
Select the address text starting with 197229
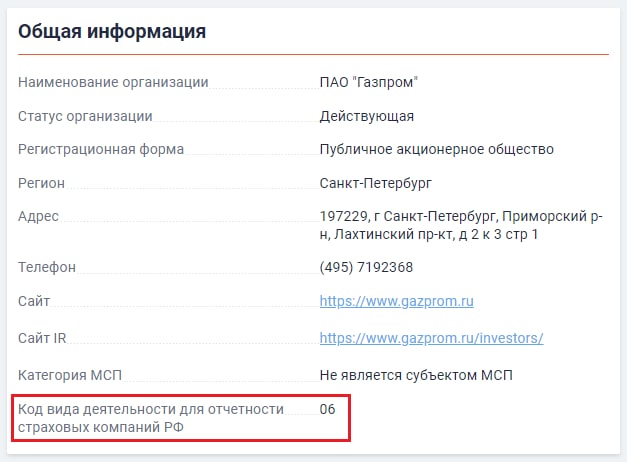click(461, 225)
